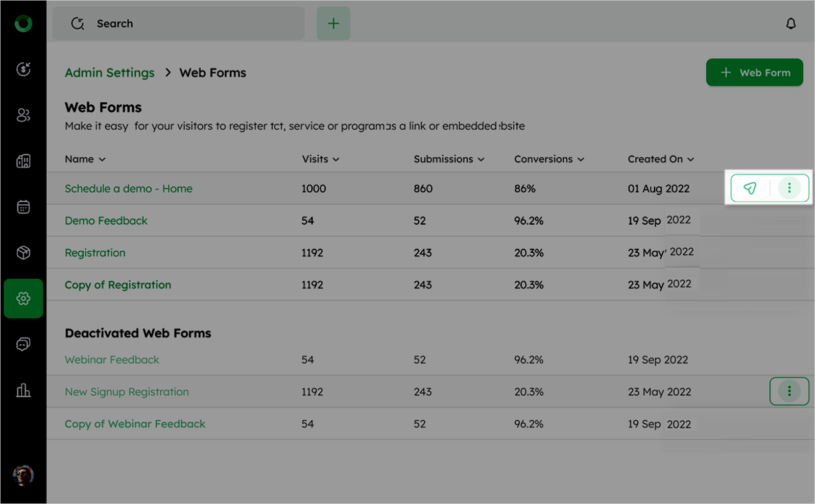This screenshot has height=504, width=815.
Task: Select the active settings gear sidebar item
Action: pyautogui.click(x=23, y=298)
